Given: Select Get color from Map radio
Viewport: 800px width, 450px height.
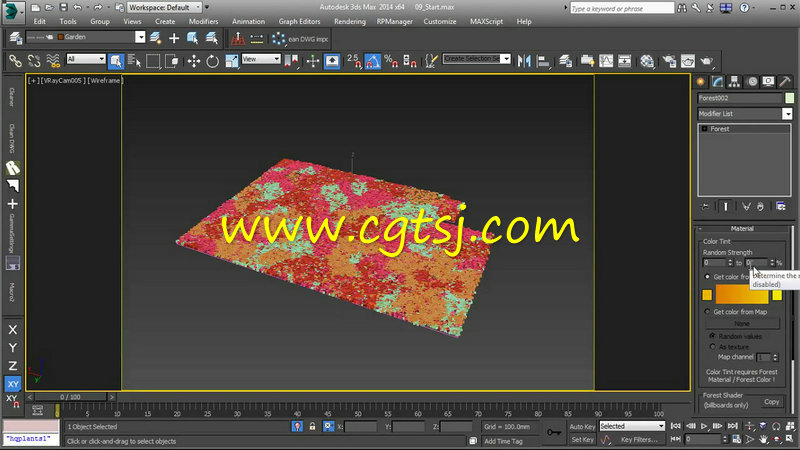Looking at the screenshot, I should pos(707,311).
